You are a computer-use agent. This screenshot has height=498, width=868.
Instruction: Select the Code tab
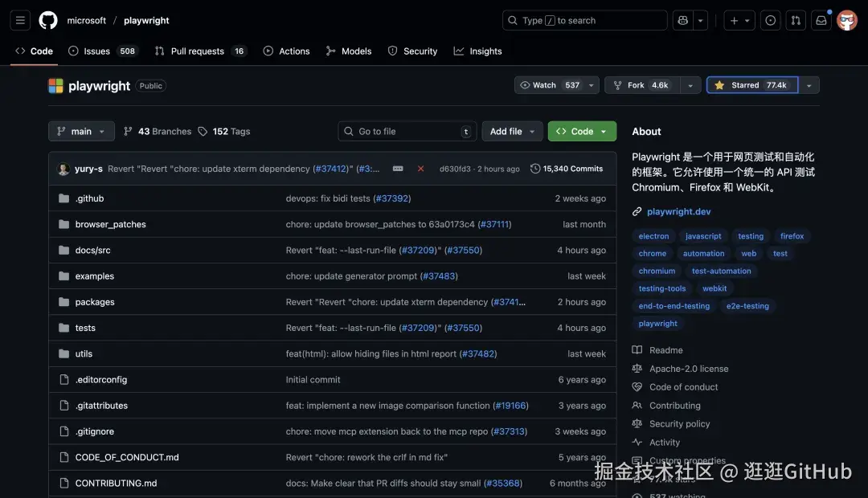coord(35,51)
